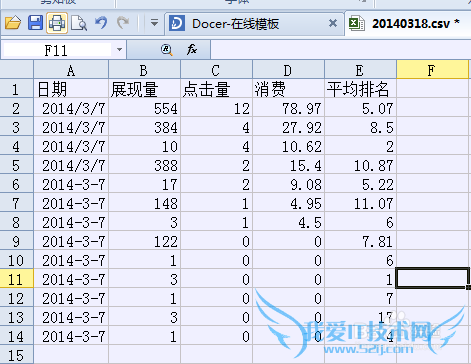Select cell with value 5.07
This screenshot has width=471, height=364.
360,108
